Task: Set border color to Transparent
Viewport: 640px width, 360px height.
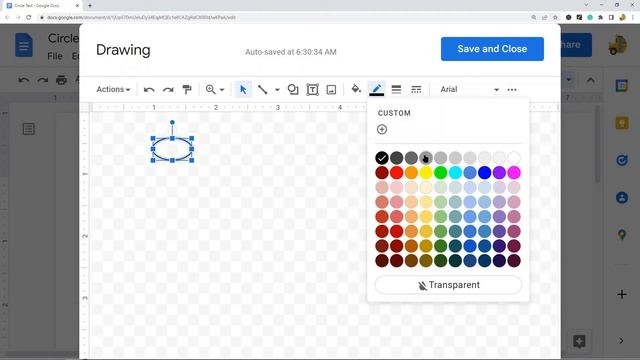Action: [x=448, y=285]
